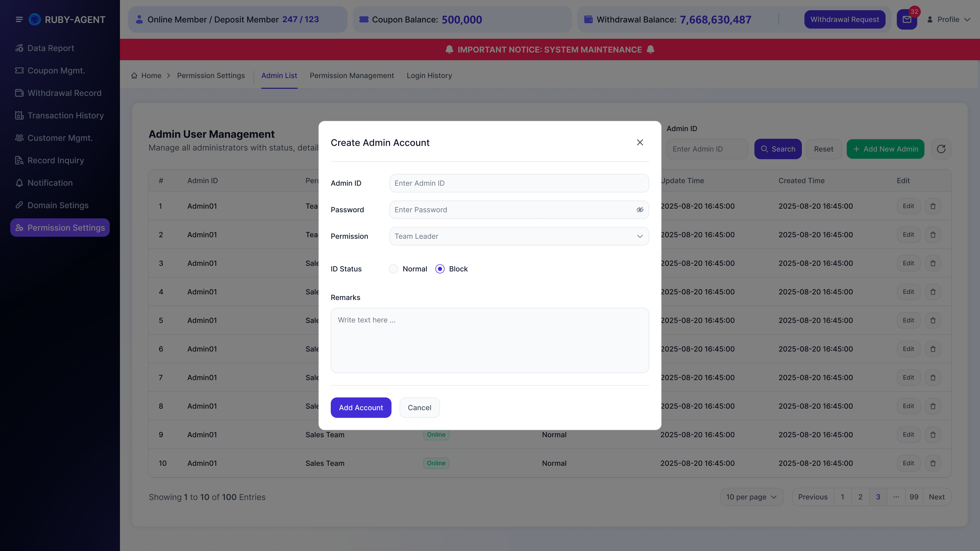Click the refresh icon next to Add New Admin
Screen dimensions: 980x551
(941, 149)
